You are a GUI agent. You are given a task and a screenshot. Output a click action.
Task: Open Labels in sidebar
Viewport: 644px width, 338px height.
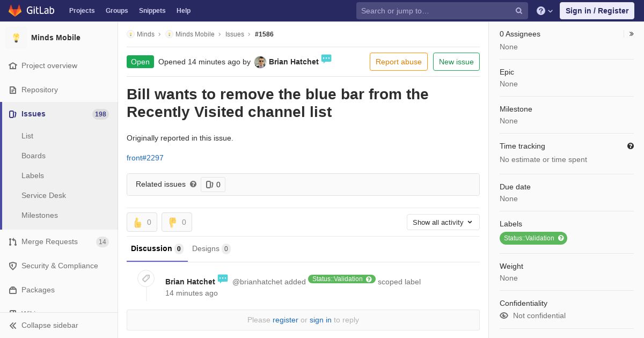[33, 175]
